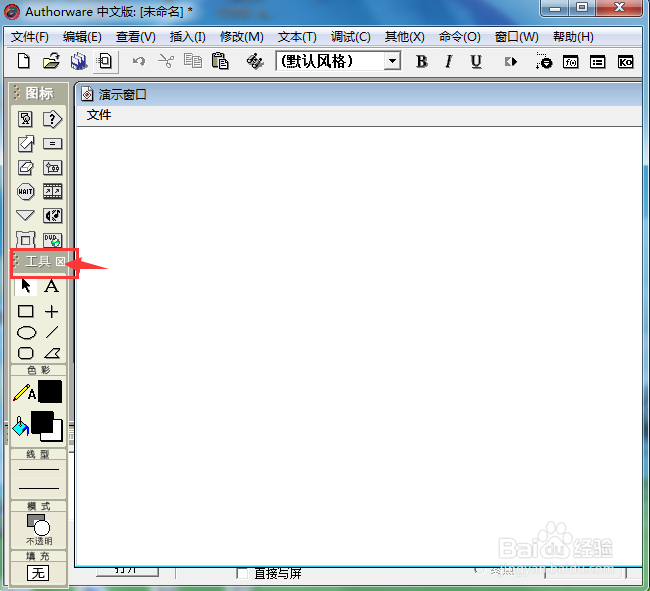Select the Text A tool
Image resolution: width=650 pixels, height=591 pixels.
51,286
